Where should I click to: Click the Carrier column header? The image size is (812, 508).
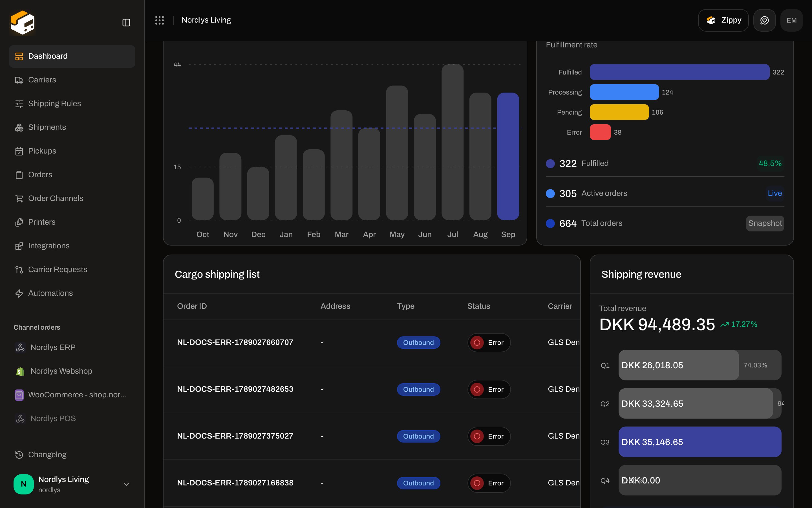click(560, 306)
